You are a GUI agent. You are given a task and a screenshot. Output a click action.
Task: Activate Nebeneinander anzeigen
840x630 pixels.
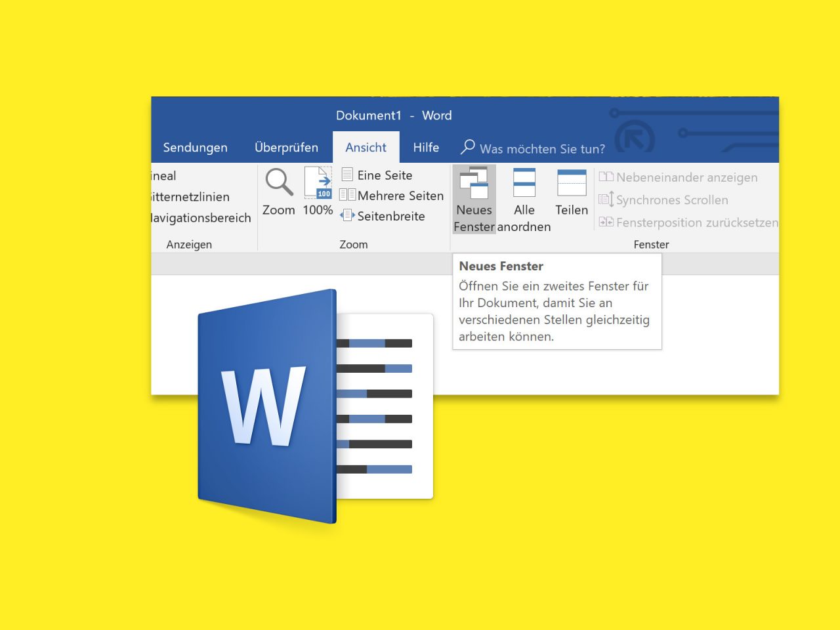pyautogui.click(x=685, y=177)
